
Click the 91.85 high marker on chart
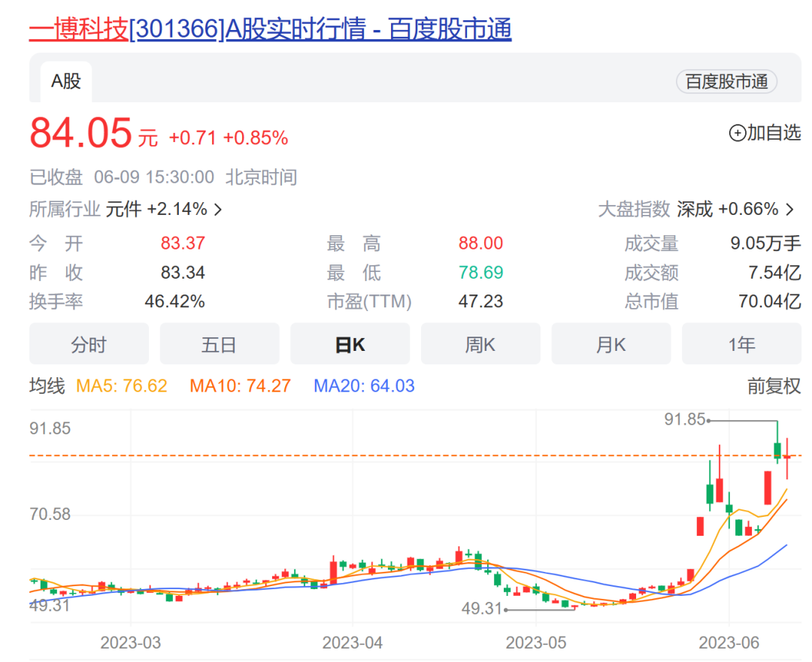pos(685,420)
